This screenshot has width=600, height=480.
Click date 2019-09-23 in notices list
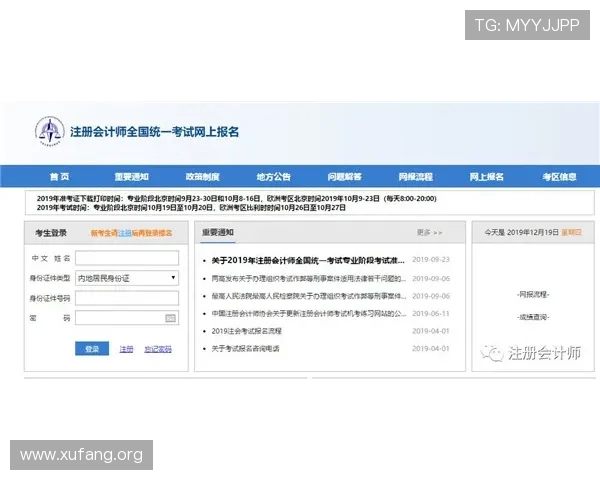[431, 260]
